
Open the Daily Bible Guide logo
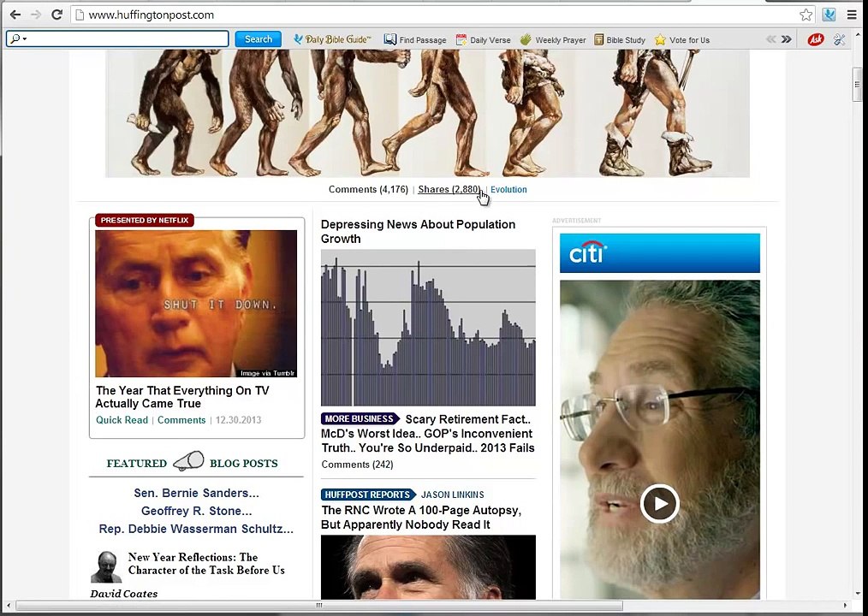click(x=332, y=39)
